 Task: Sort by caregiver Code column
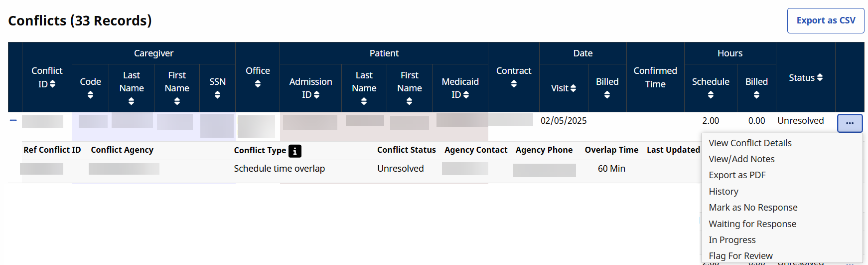90,95
